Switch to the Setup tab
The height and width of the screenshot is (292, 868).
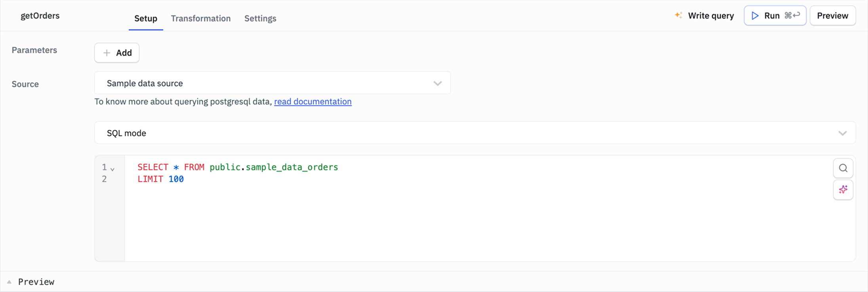pyautogui.click(x=146, y=18)
